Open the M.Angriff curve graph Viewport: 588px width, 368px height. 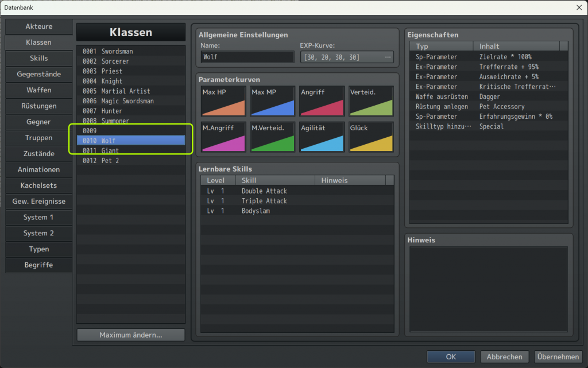223,137
